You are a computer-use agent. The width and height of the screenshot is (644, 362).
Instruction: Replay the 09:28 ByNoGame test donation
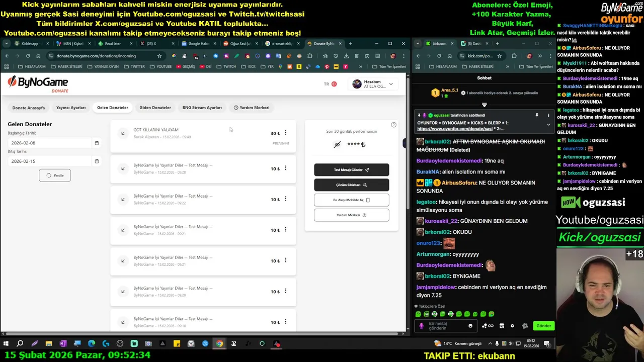click(123, 168)
